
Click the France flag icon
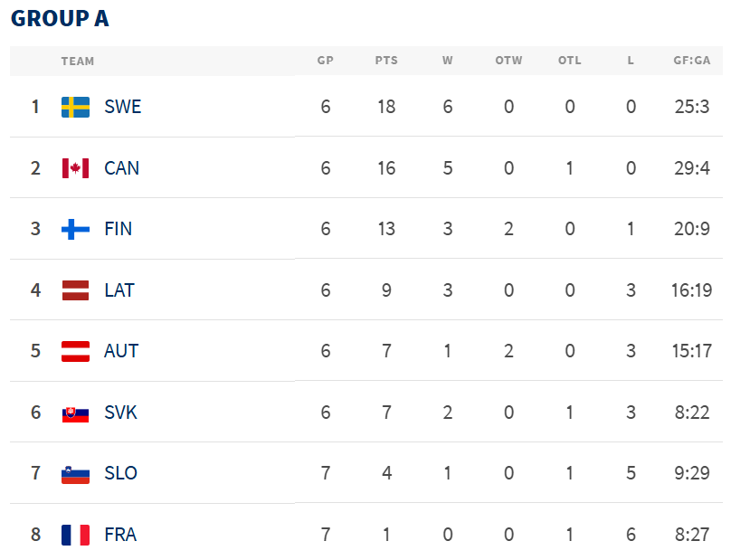(x=75, y=535)
